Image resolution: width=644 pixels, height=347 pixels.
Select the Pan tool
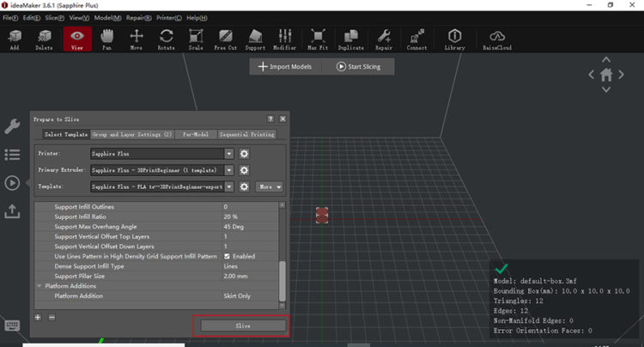point(106,40)
